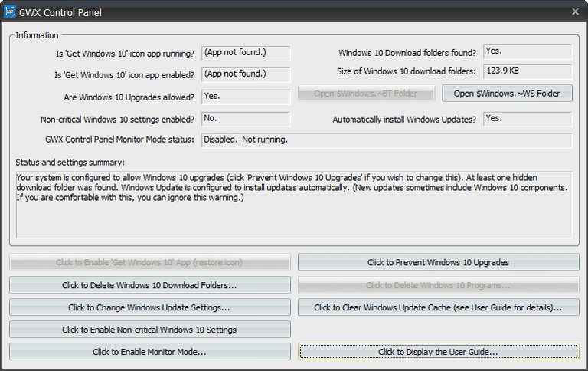The width and height of the screenshot is (588, 371).
Task: Click the Non-critical settings enabled 'No.' field
Action: (x=246, y=119)
